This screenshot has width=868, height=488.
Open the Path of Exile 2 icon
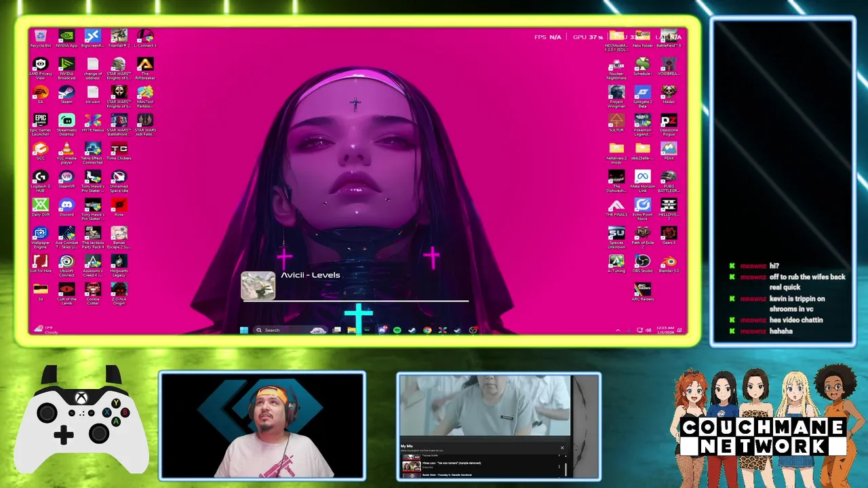point(642,237)
